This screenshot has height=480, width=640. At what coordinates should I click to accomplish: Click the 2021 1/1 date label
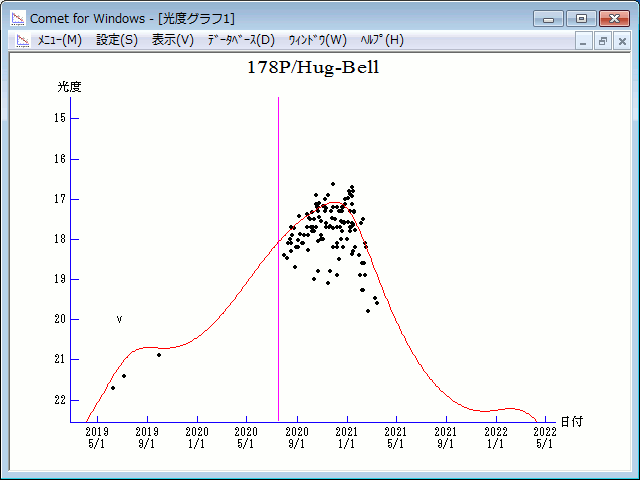tap(347, 438)
